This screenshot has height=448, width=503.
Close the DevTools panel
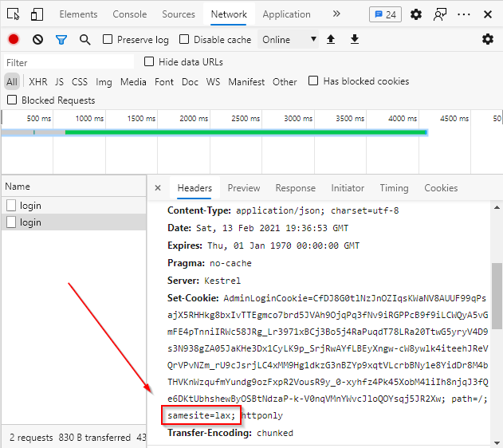pos(488,14)
